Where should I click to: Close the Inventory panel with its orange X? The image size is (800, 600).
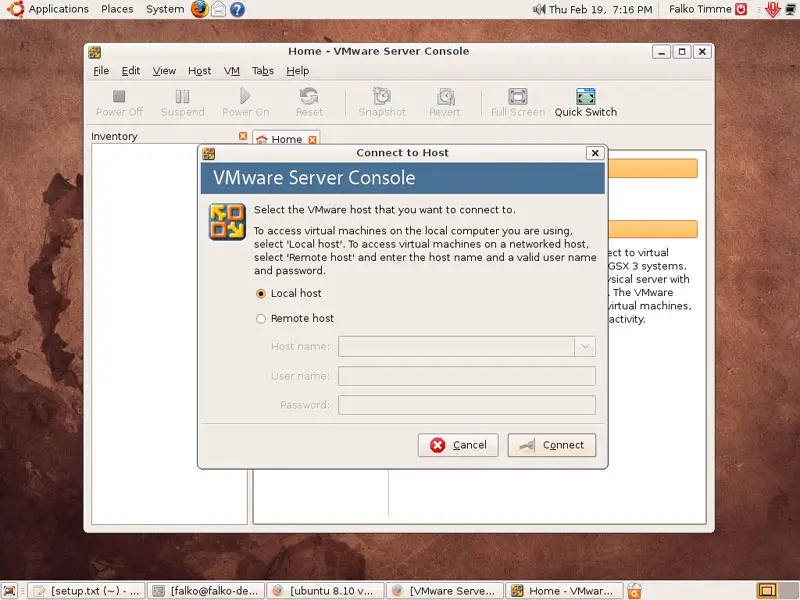[243, 136]
